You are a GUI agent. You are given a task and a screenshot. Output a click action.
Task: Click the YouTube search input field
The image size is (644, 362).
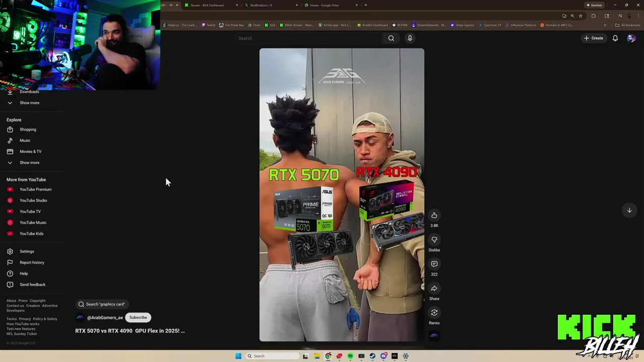pyautogui.click(x=309, y=38)
